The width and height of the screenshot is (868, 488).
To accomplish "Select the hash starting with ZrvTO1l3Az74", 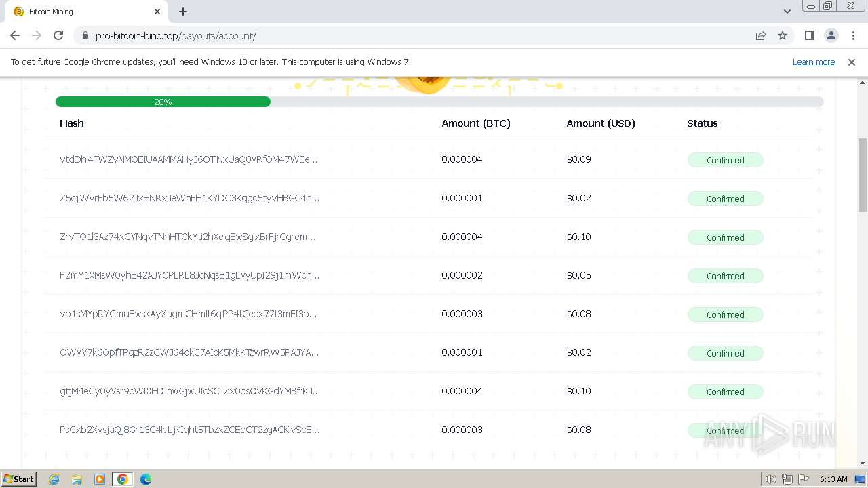I will tap(188, 237).
